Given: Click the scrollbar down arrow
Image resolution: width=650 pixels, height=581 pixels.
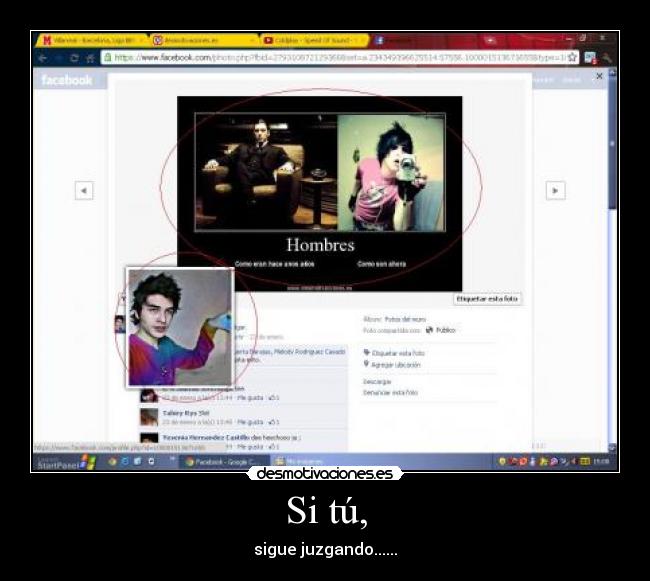Looking at the screenshot, I should (612, 448).
